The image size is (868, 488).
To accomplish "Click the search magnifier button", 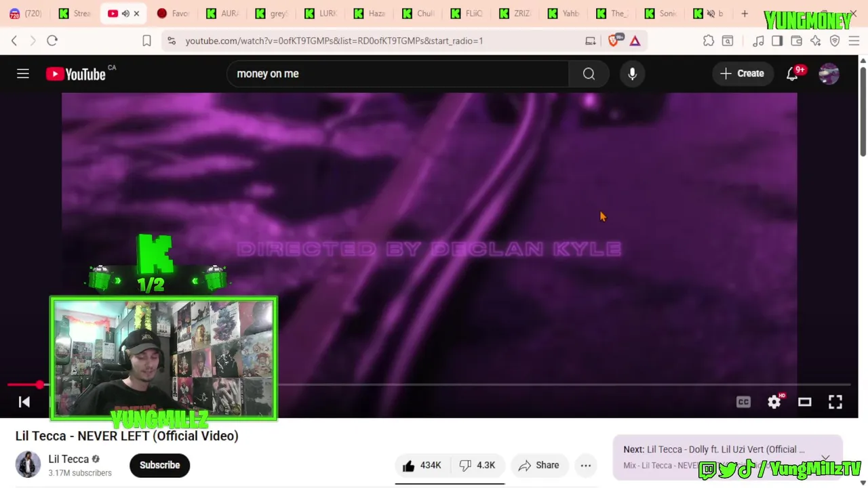I will [x=589, y=73].
